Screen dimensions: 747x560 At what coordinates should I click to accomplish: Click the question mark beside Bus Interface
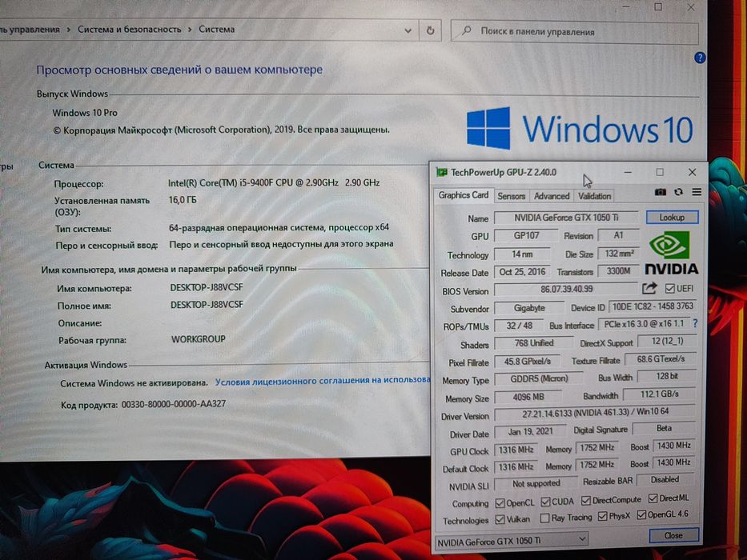696,324
